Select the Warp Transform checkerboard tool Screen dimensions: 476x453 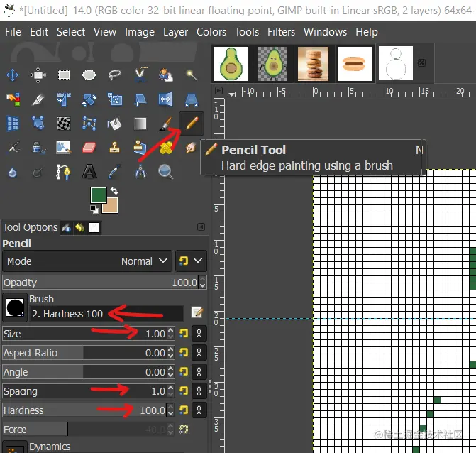pyautogui.click(x=64, y=124)
